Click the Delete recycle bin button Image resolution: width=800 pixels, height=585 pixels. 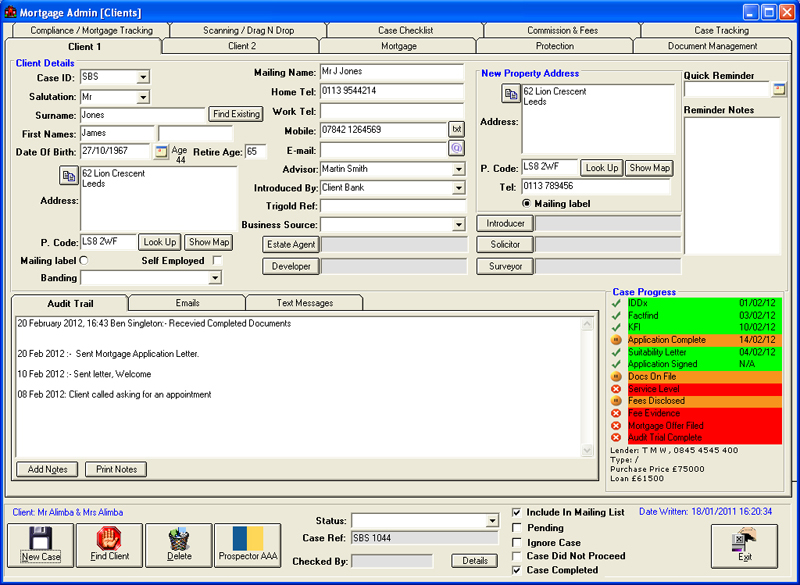(x=179, y=545)
